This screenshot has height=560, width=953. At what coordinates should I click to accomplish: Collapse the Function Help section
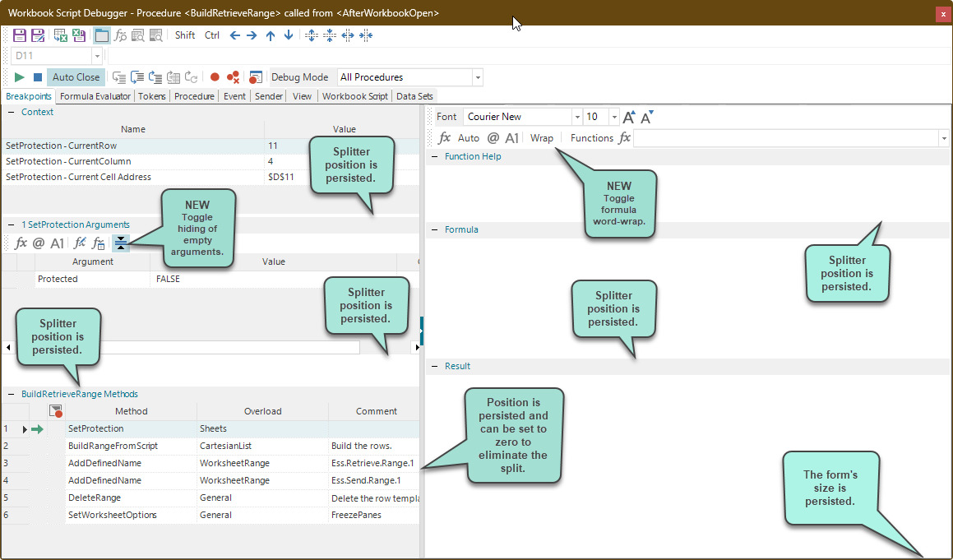tap(434, 156)
